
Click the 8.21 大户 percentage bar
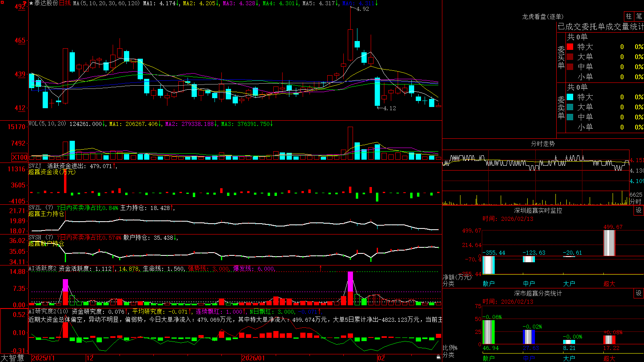pos(569,342)
